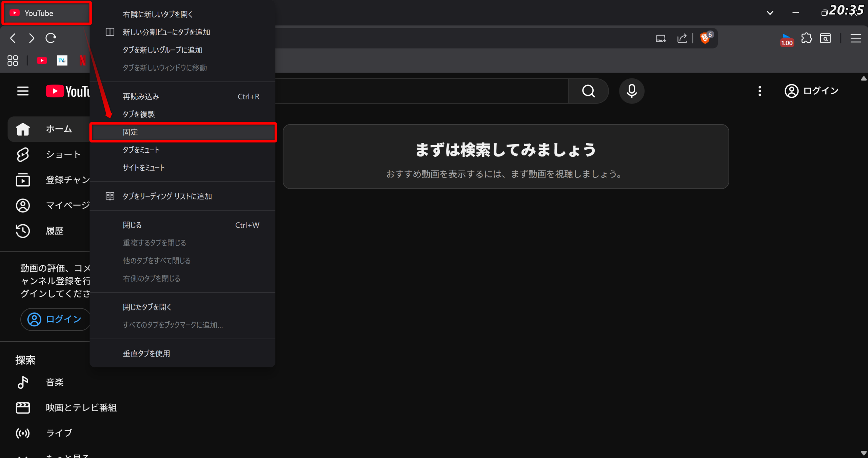
Task: Click 閉じたタブを開く menu entry
Action: [x=147, y=307]
